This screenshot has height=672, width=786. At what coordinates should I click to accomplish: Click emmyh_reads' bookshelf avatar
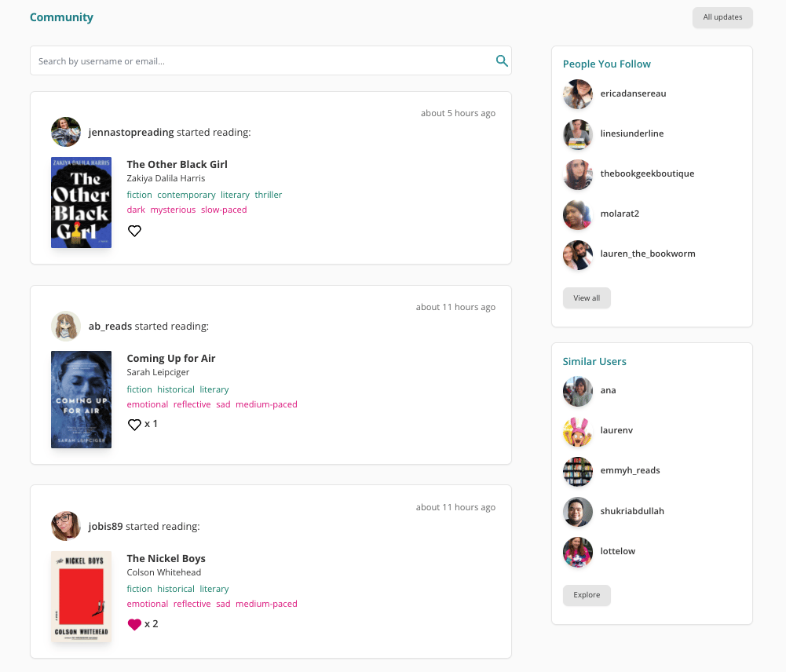coord(577,471)
